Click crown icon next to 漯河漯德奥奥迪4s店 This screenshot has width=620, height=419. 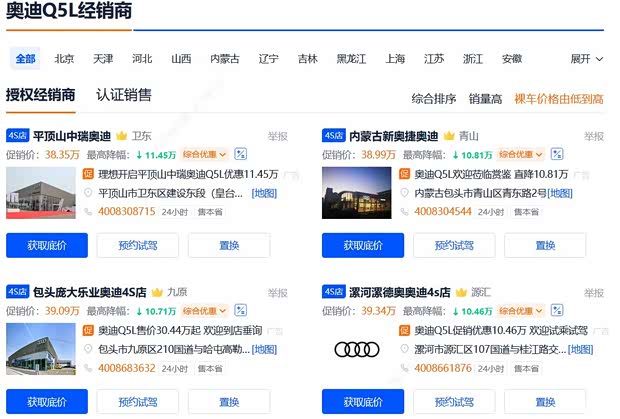click(x=461, y=292)
